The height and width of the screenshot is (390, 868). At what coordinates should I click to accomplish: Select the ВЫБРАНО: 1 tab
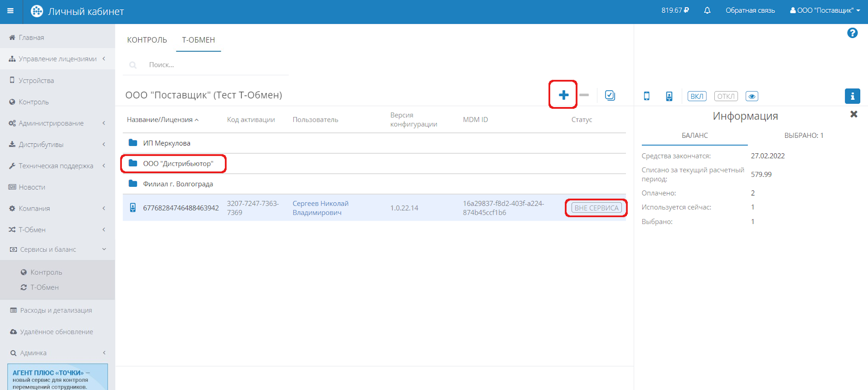[803, 135]
